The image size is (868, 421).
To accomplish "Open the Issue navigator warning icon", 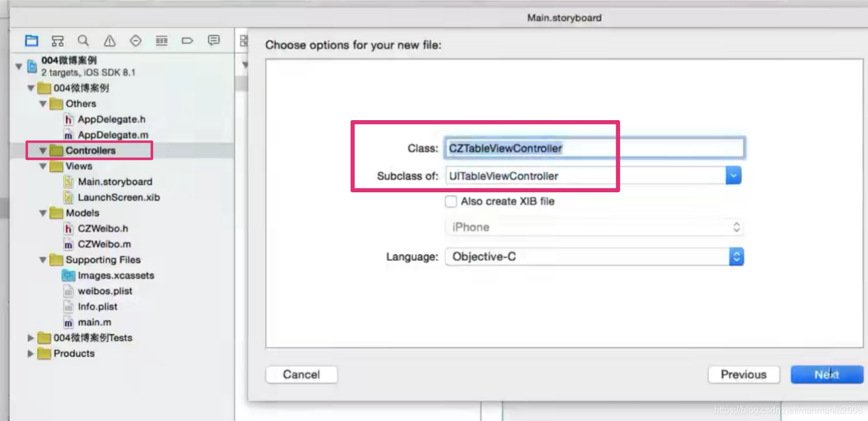I will [x=110, y=40].
